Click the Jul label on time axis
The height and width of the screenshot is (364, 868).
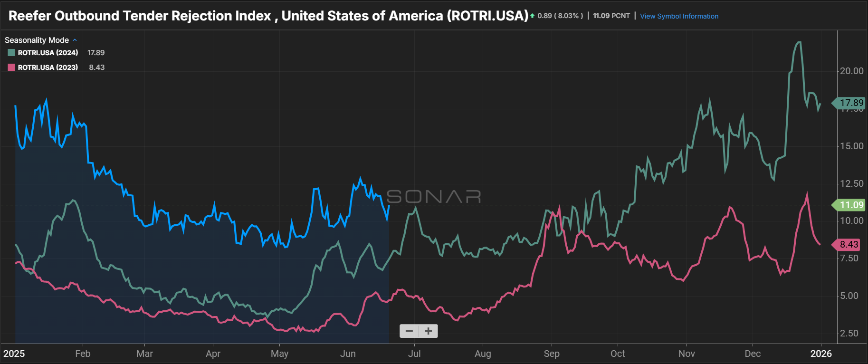414,354
